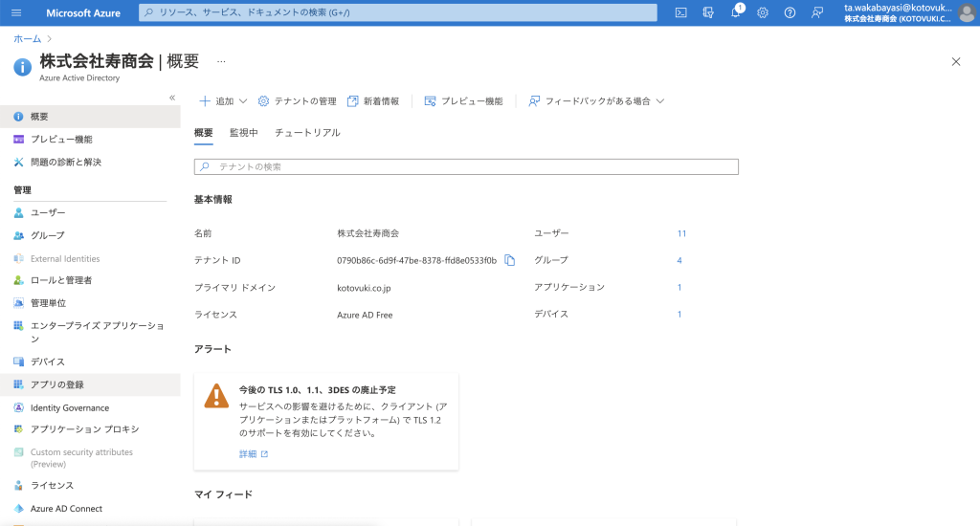Image resolution: width=980 pixels, height=526 pixels.
Task: Click the ロールと管理者 sidebar icon
Action: [x=19, y=280]
